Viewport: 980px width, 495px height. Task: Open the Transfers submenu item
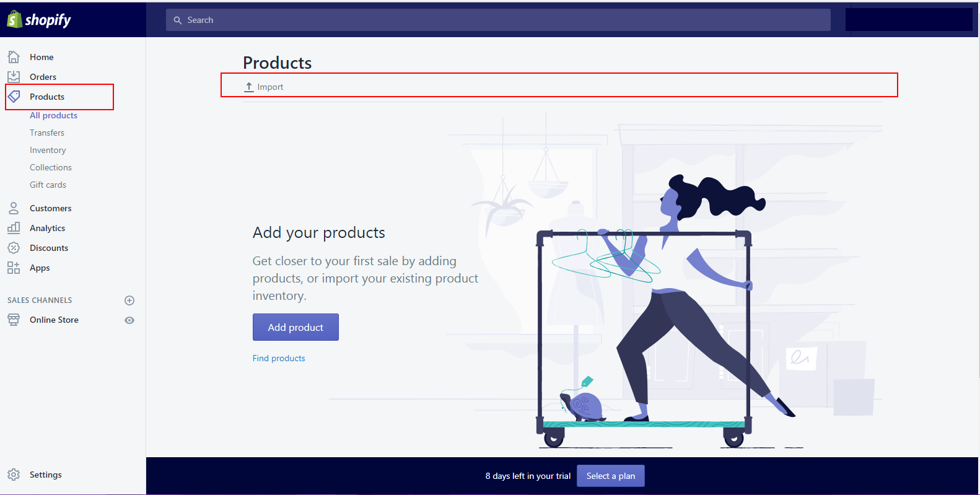pos(47,133)
